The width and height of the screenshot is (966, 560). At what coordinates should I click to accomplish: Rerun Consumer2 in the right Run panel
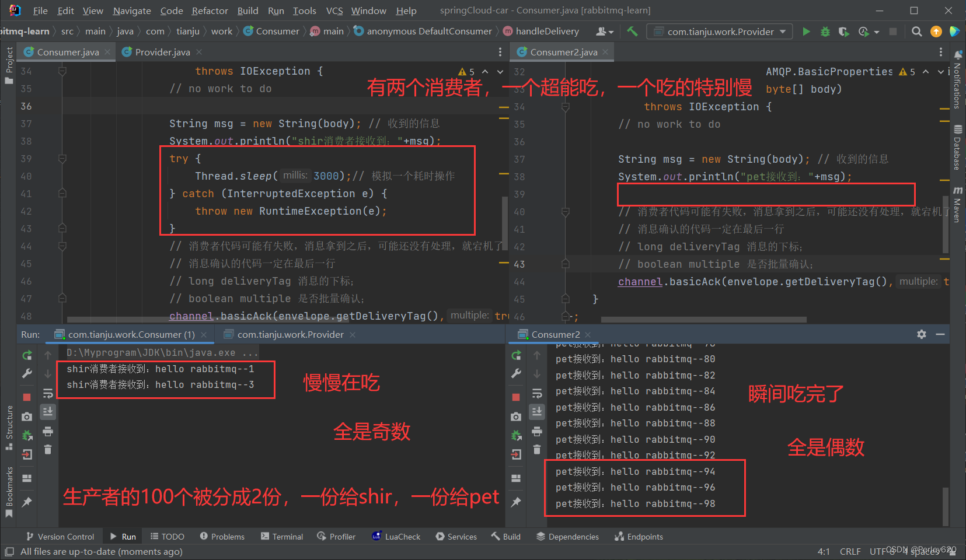coord(516,355)
